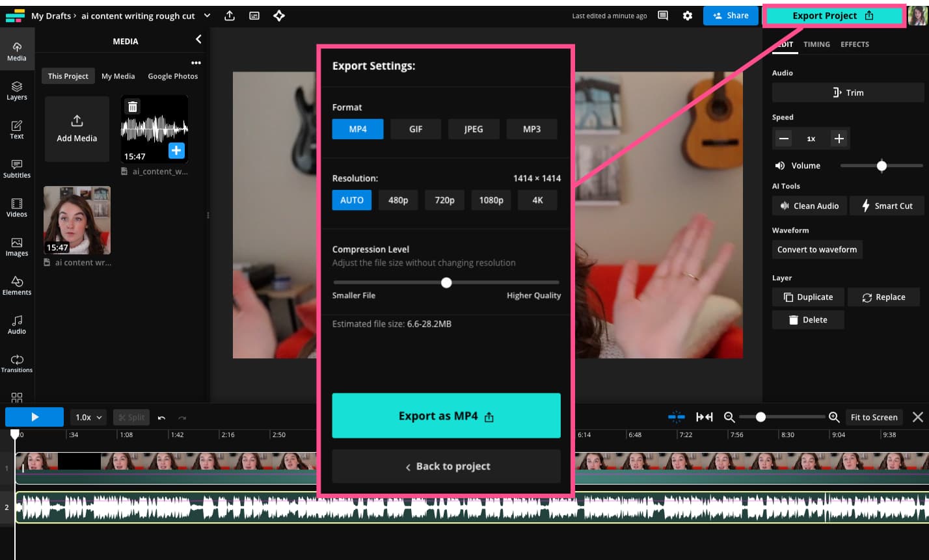Open the TIMING tab
929x560 pixels.
[816, 44]
